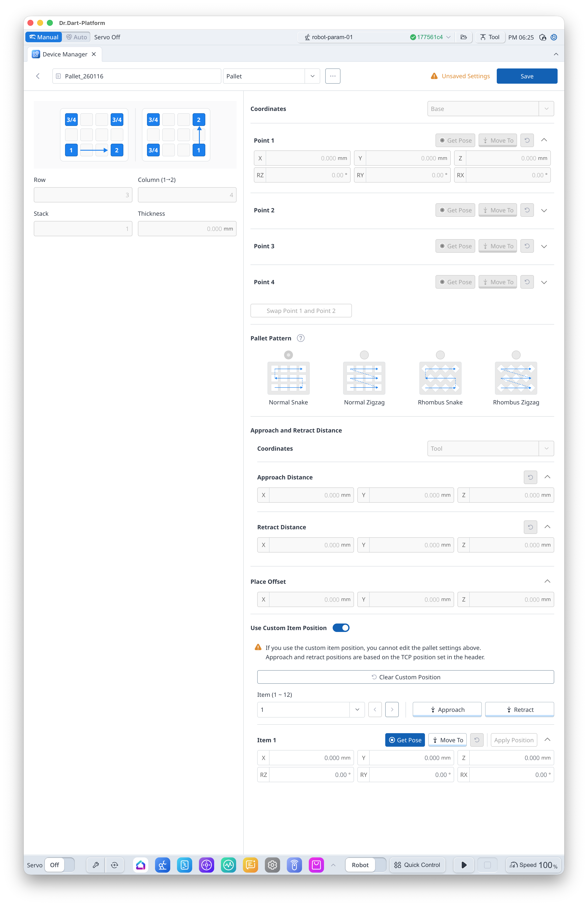The image size is (588, 906).
Task: Reset the Retract Distance values
Action: (x=530, y=527)
